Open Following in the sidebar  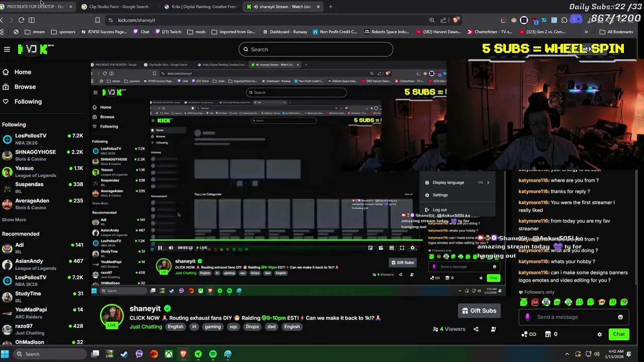click(x=22, y=102)
